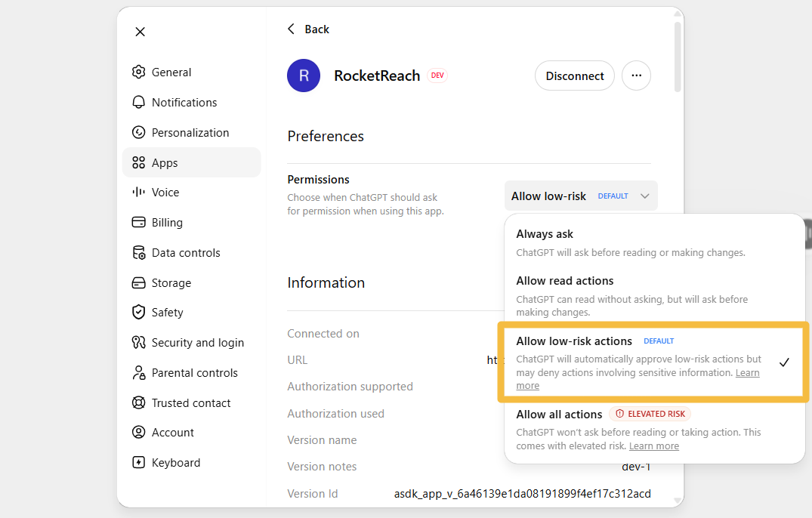Go to Security and login settings

point(191,342)
